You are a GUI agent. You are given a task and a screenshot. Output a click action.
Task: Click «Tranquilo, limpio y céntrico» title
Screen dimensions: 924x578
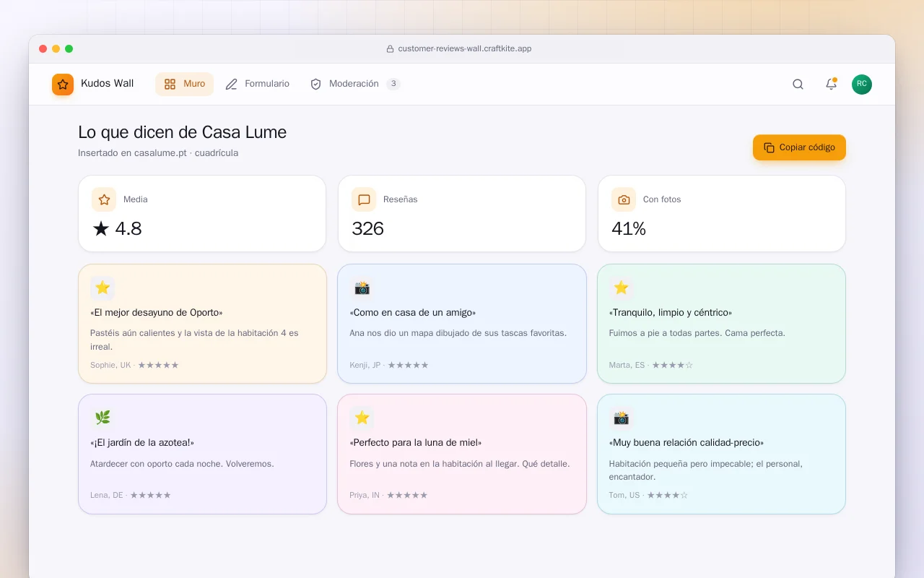671,313
